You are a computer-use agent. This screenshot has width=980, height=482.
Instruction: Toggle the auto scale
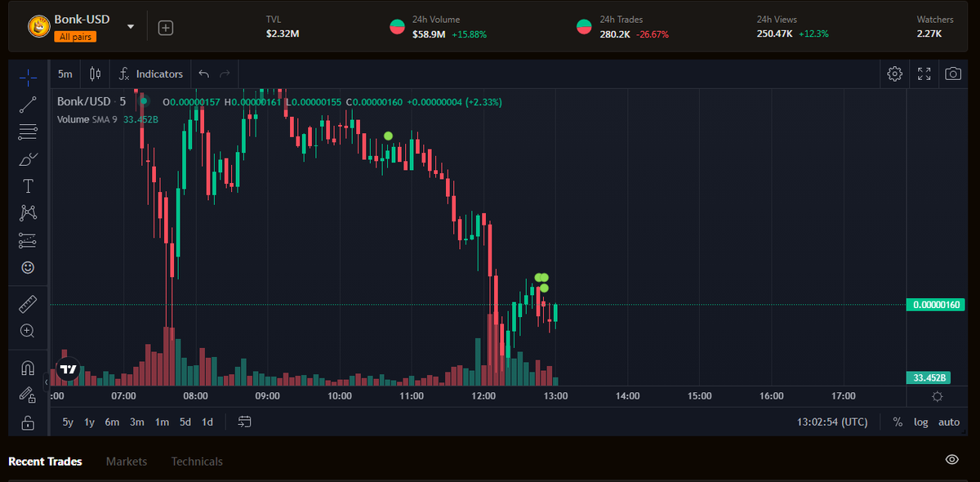point(949,422)
